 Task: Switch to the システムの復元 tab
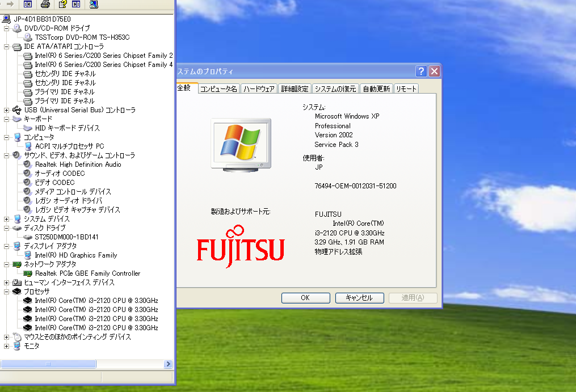(335, 88)
